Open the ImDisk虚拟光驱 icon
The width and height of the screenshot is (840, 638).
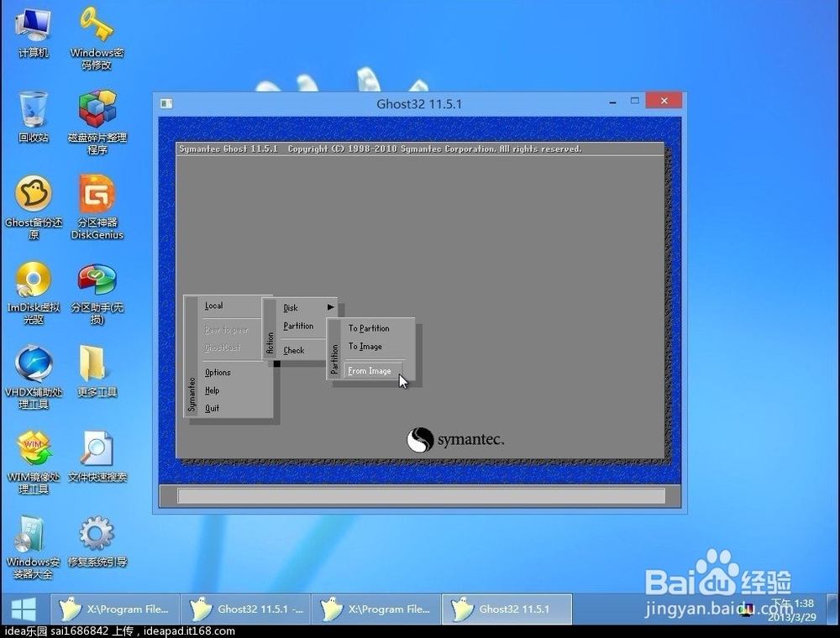click(34, 292)
